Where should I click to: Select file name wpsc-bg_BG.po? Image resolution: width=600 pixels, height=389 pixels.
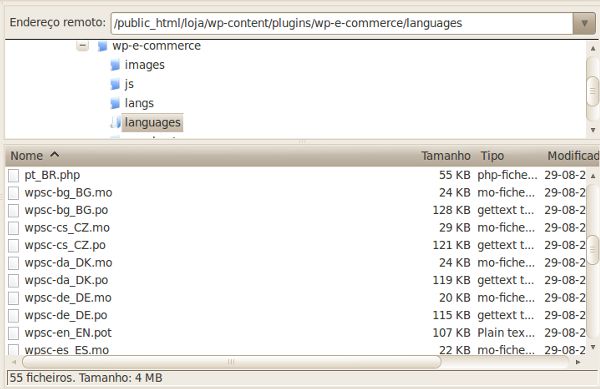[66, 210]
